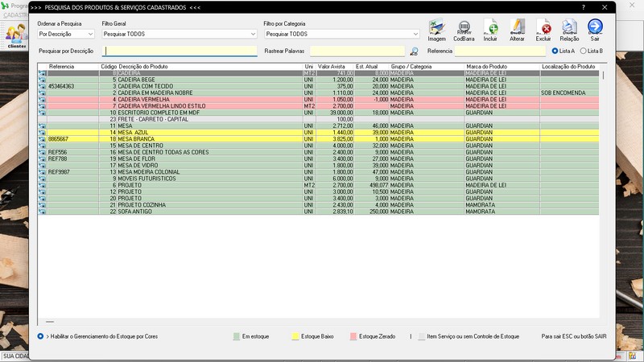Click the row icon for ESCRITORIO COMPLETO EM MDF
Viewport: 644px width, 362px height.
click(x=42, y=113)
